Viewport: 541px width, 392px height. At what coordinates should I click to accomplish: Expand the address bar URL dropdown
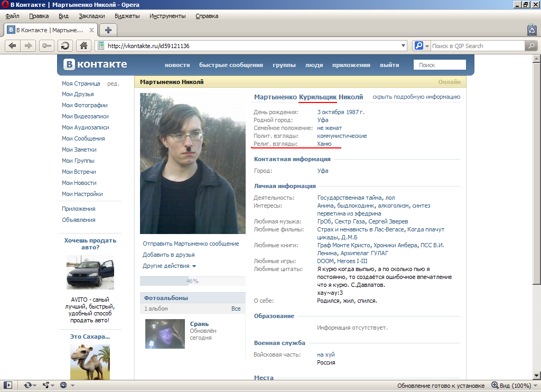[x=404, y=46]
